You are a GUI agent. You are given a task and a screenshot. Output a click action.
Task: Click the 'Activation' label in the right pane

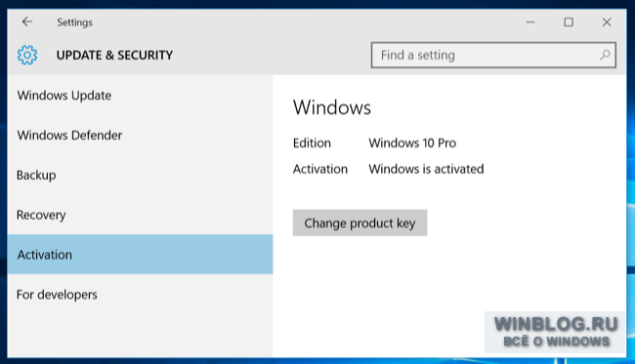pyautogui.click(x=319, y=169)
